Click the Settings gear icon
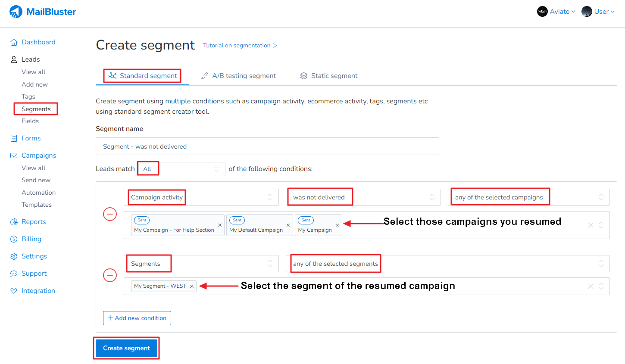Viewport: 625px width, 364px height. [x=14, y=256]
